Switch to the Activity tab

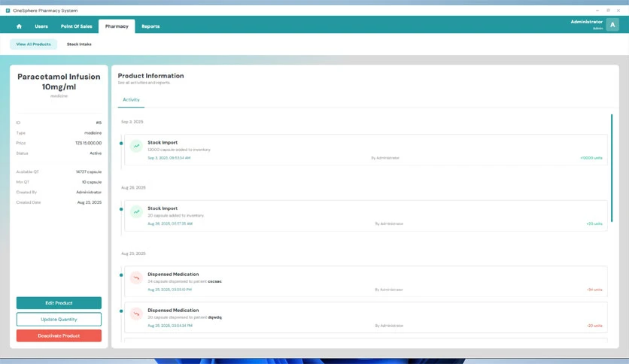131,100
